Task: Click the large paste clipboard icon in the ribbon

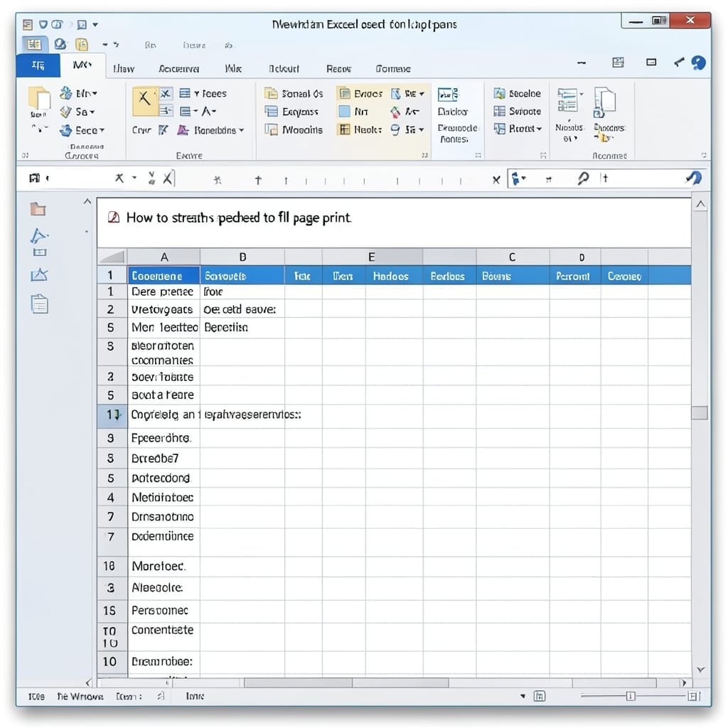Action: (40, 99)
